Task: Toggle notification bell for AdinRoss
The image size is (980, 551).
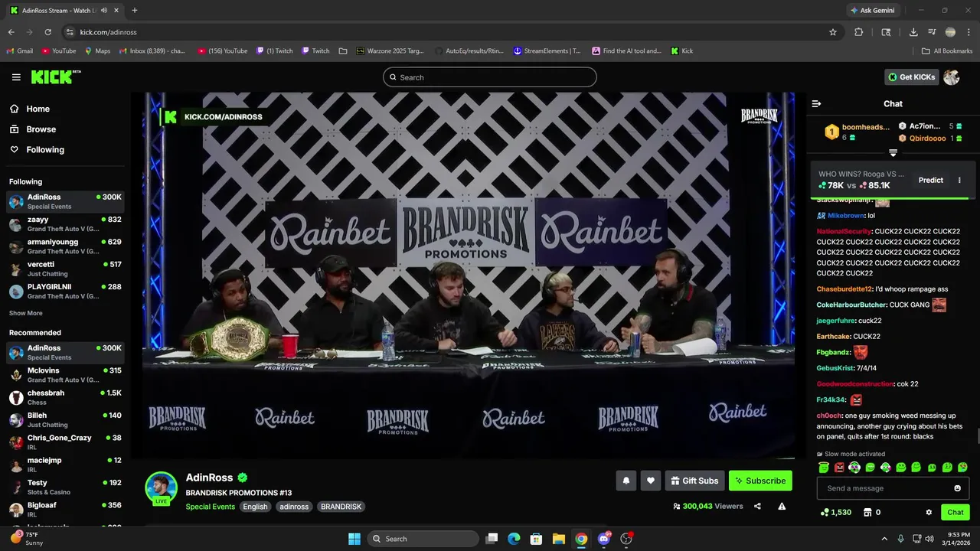Action: [x=626, y=481]
